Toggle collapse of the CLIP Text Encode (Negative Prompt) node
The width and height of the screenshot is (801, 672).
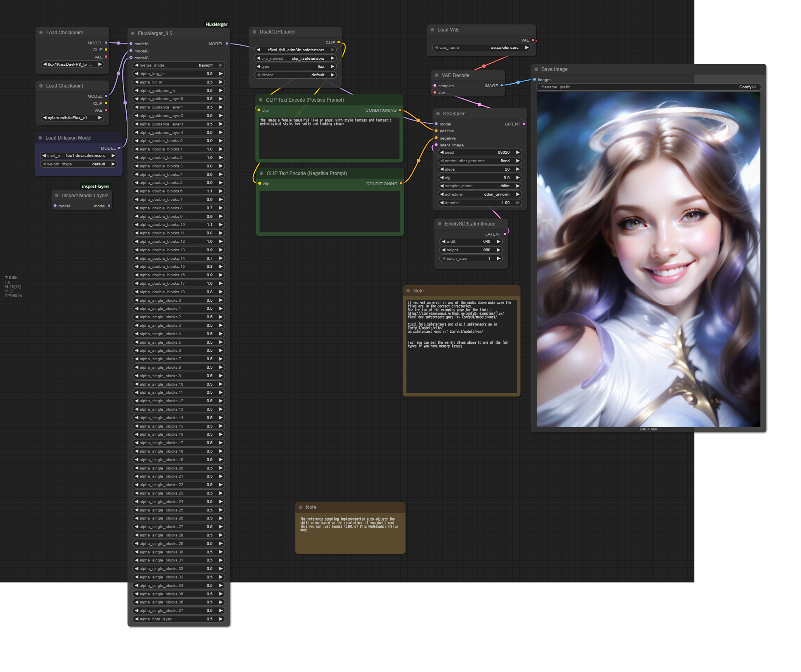[261, 173]
